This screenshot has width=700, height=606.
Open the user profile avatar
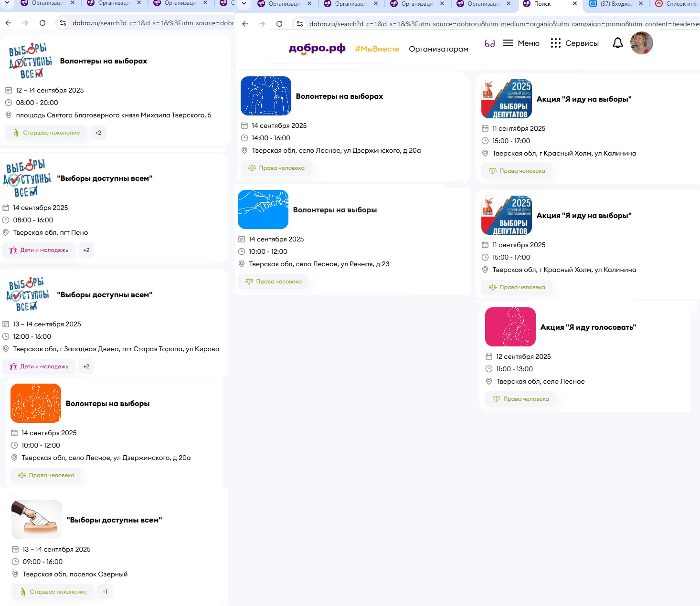click(x=642, y=43)
